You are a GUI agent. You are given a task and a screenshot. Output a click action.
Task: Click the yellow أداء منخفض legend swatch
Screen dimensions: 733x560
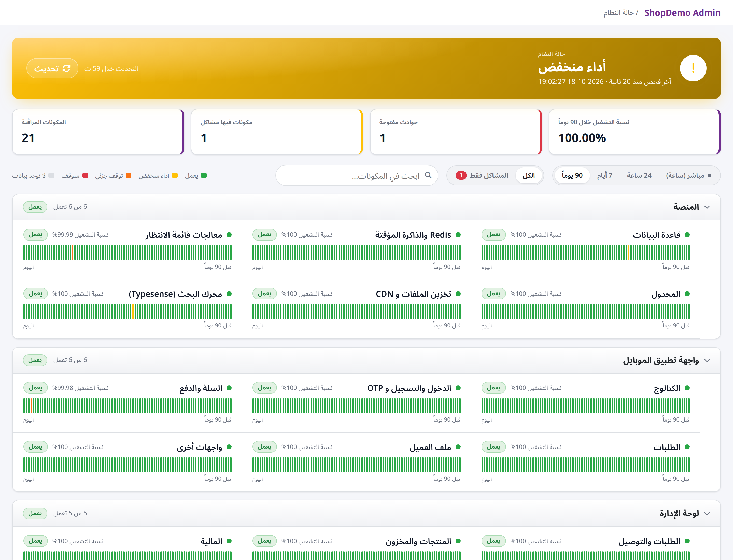175,175
